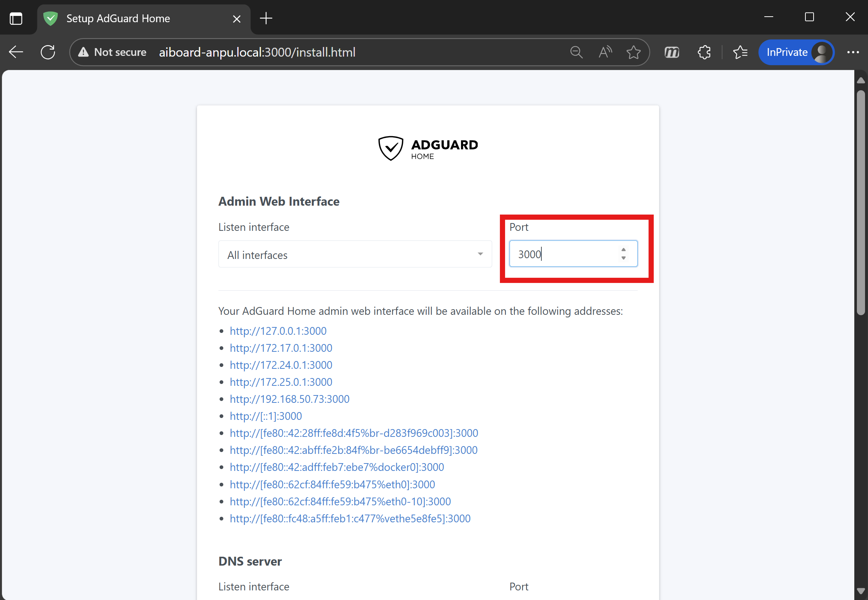The height and width of the screenshot is (600, 868).
Task: Click the browser back arrow
Action: pos(16,52)
